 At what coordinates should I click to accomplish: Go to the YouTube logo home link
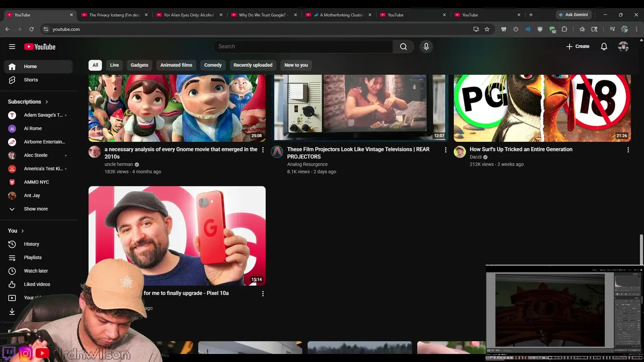point(40,47)
